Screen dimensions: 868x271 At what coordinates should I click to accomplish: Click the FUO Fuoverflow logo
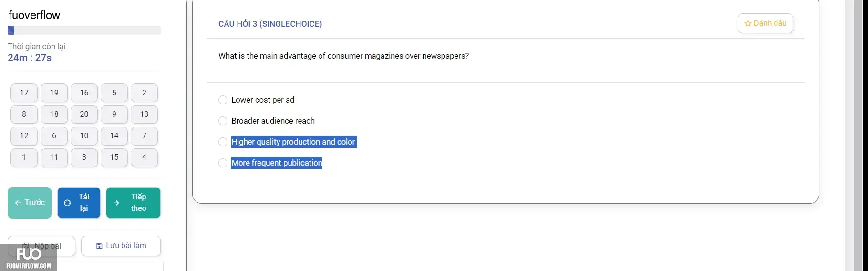click(x=29, y=258)
